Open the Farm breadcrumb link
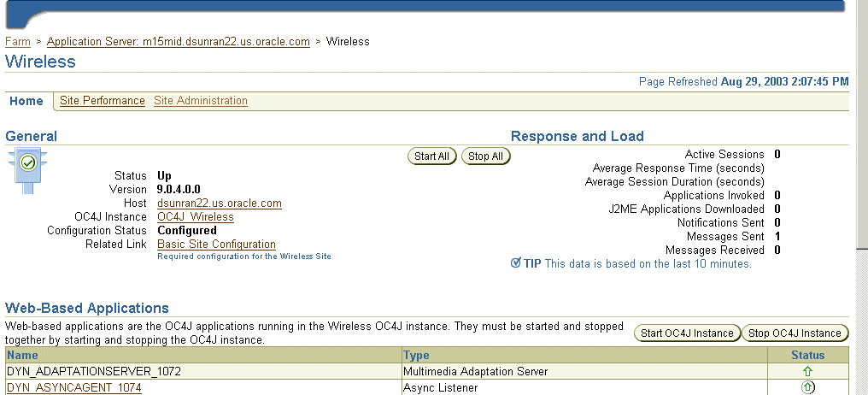Viewport: 868px width, 395px height. click(18, 42)
